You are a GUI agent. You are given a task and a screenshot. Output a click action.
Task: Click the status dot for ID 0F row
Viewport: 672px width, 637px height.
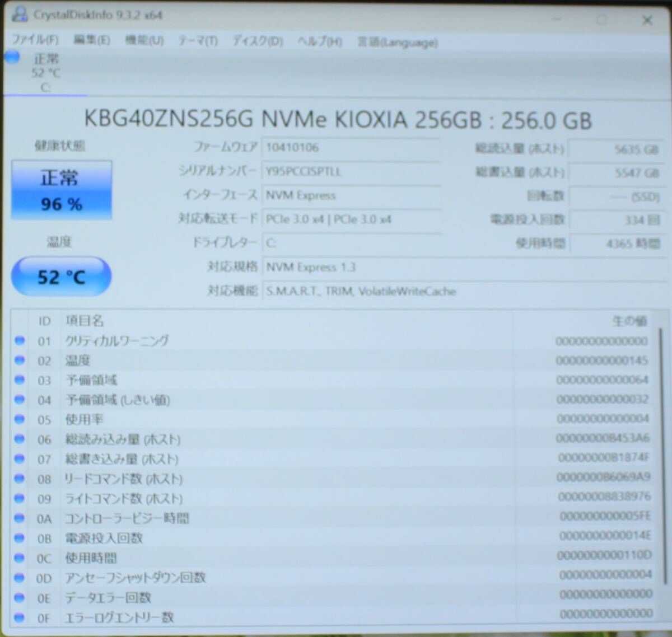tap(20, 618)
